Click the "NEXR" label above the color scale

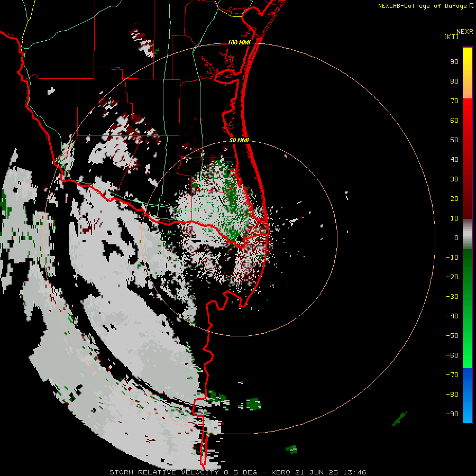tap(465, 32)
